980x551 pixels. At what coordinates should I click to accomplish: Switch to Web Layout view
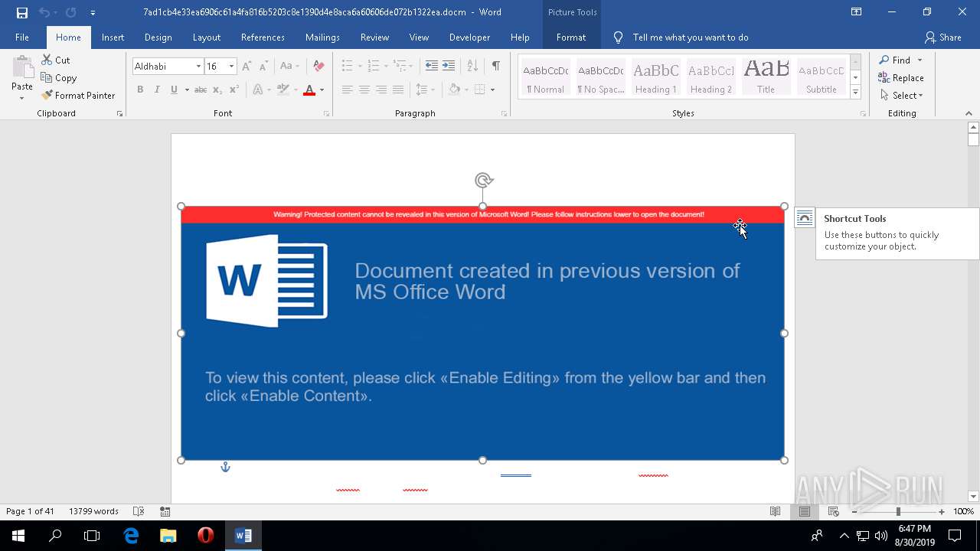point(833,511)
